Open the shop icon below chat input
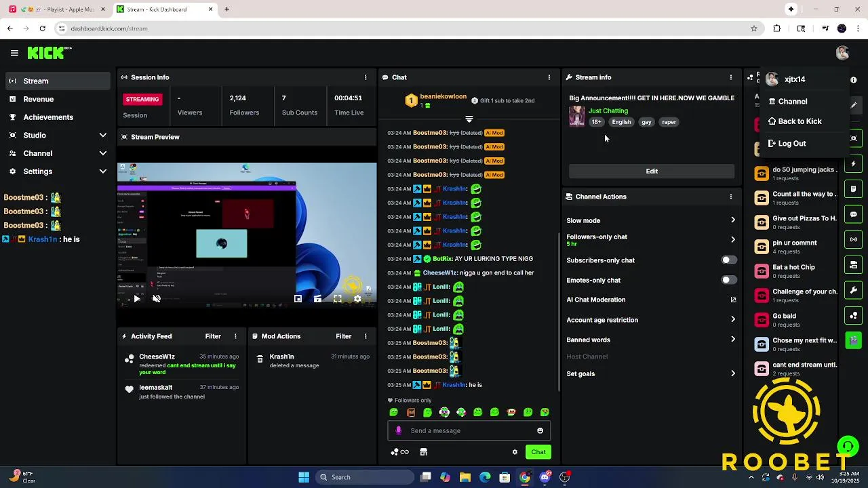Image resolution: width=868 pixels, height=488 pixels. click(423, 452)
